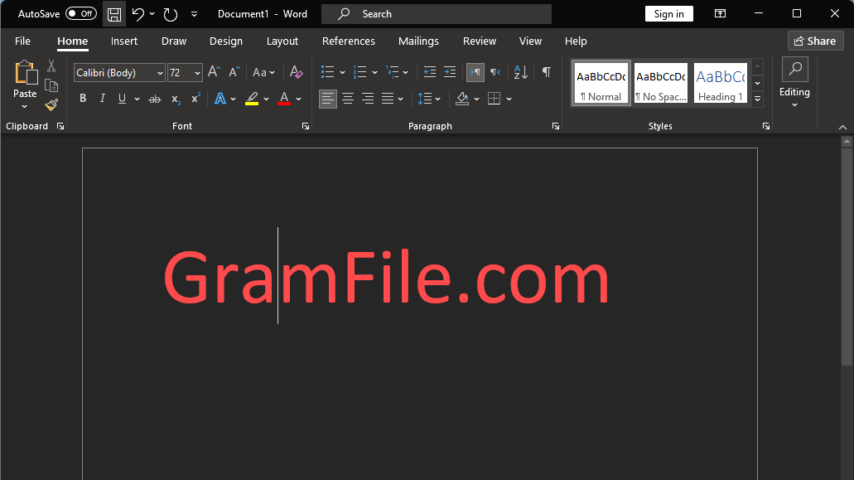Open the Change Case Aa menu
Screen dimensions: 854x480
point(264,72)
